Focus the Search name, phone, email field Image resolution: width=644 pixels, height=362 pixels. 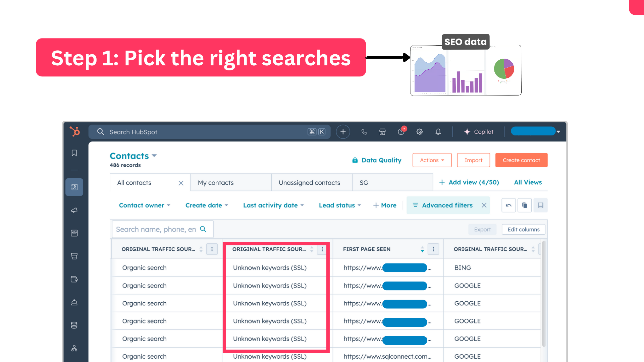[x=162, y=229]
